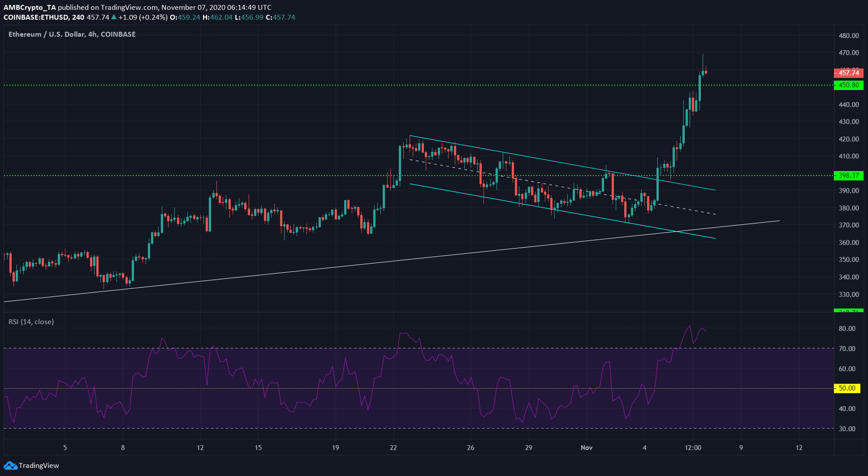Click the 70.00 RSI axis label

pyautogui.click(x=847, y=348)
